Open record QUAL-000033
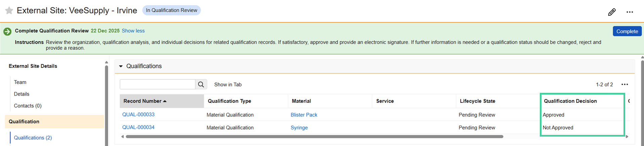The image size is (644, 146). [138, 114]
